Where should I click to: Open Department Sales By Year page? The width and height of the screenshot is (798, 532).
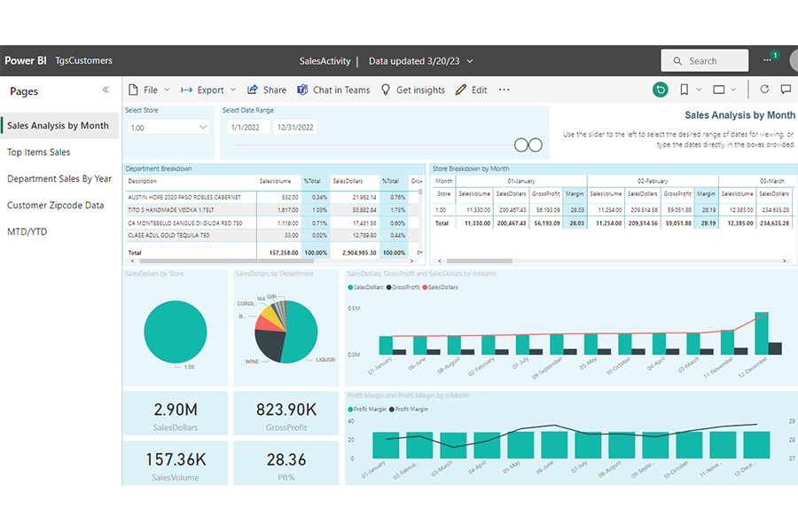(59, 178)
